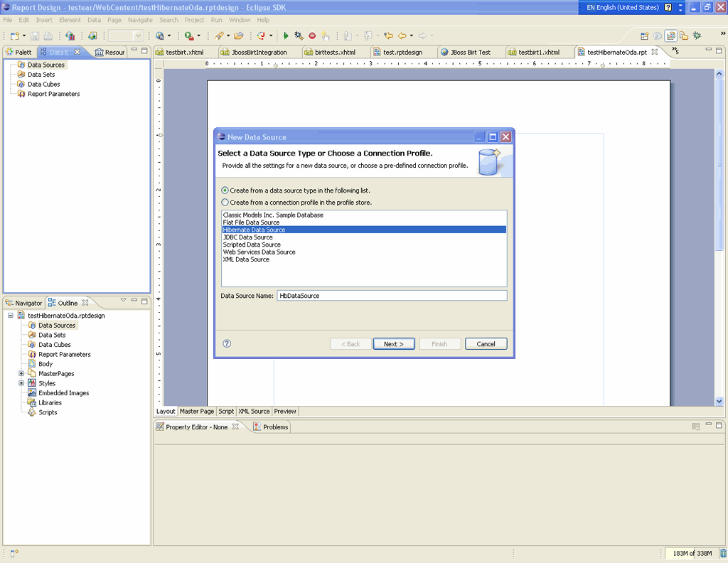Click the red Stop server toolbar icon

(312, 36)
